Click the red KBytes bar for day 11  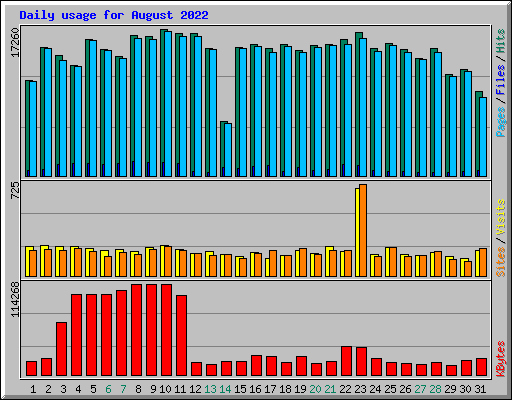tap(181, 335)
